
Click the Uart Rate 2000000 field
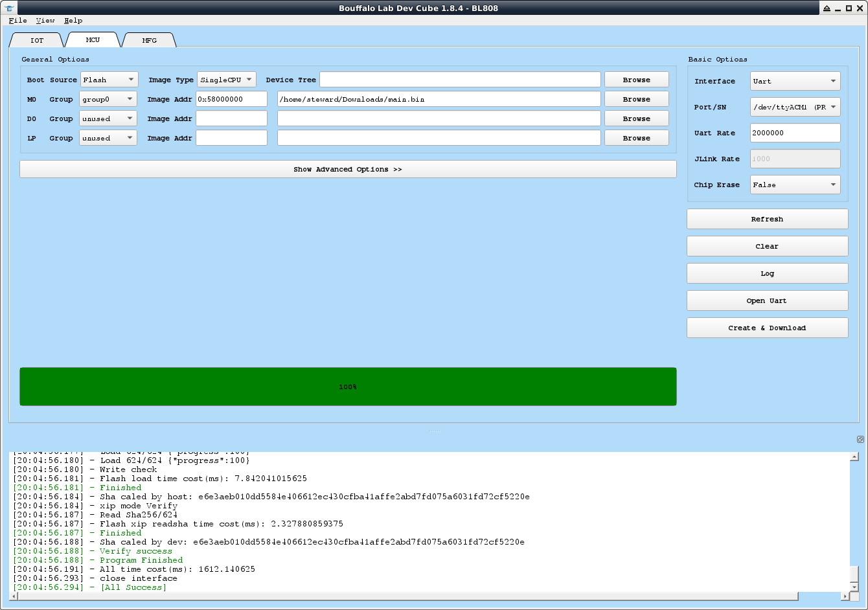[x=795, y=133]
